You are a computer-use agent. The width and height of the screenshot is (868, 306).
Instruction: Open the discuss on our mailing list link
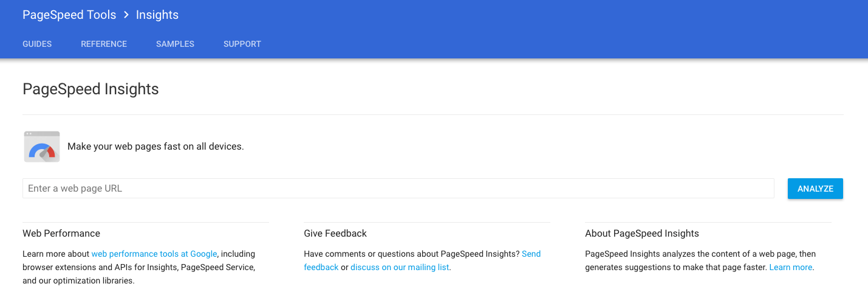coord(400,267)
